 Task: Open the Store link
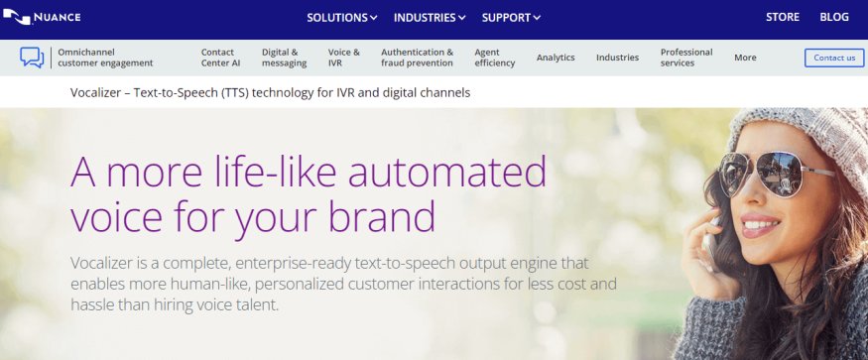click(x=783, y=17)
